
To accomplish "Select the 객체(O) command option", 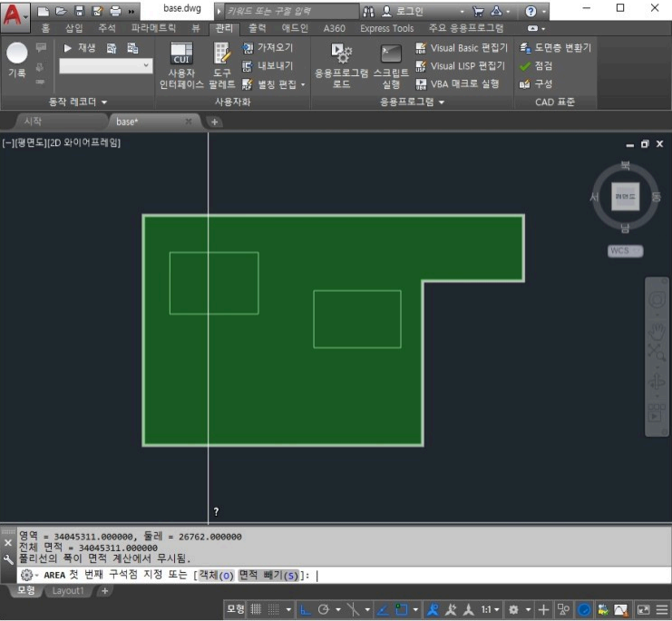I will tap(216, 575).
